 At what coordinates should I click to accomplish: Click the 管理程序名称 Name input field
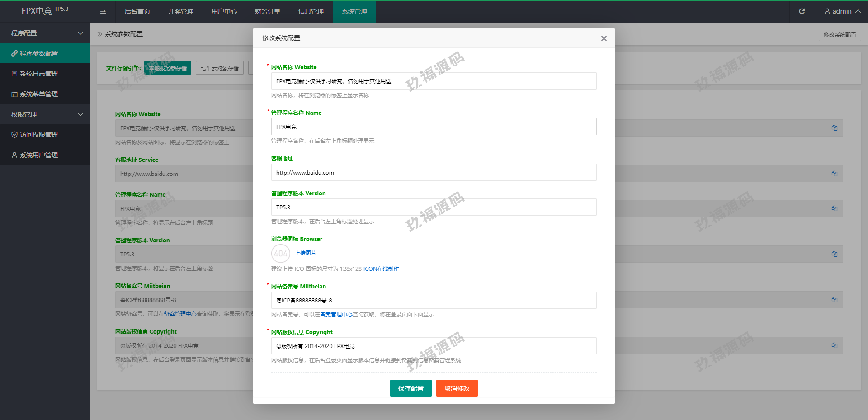[x=434, y=127]
